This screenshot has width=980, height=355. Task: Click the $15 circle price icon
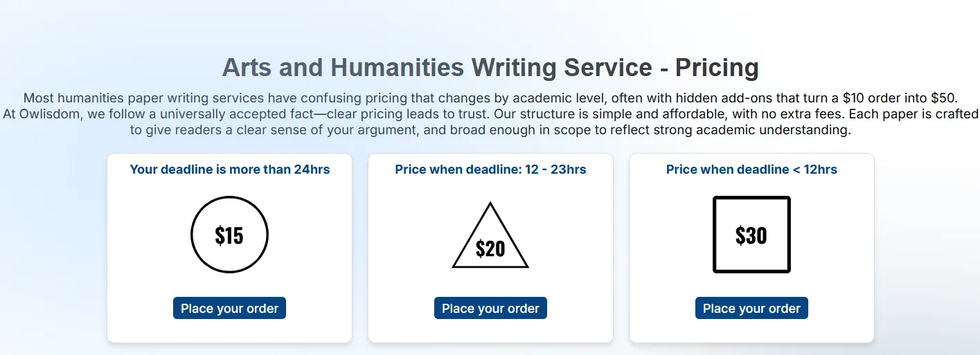(x=229, y=235)
